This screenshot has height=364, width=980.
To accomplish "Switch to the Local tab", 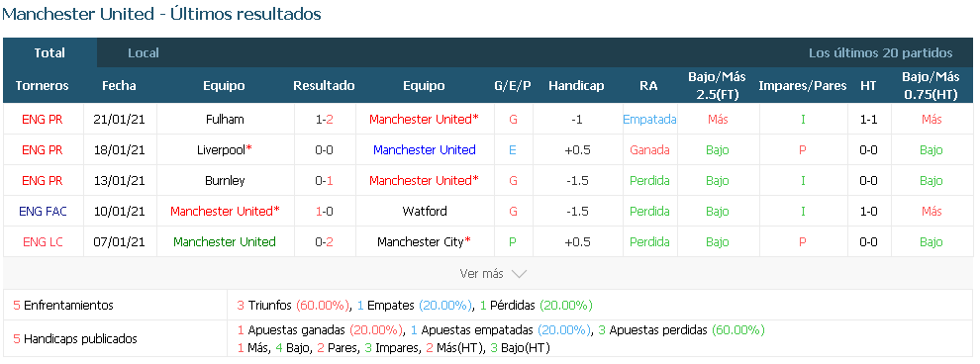I will 144,53.
